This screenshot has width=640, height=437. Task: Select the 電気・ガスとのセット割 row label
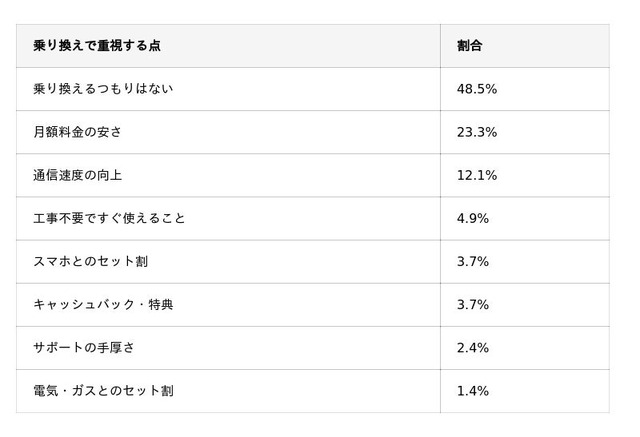[x=103, y=391]
